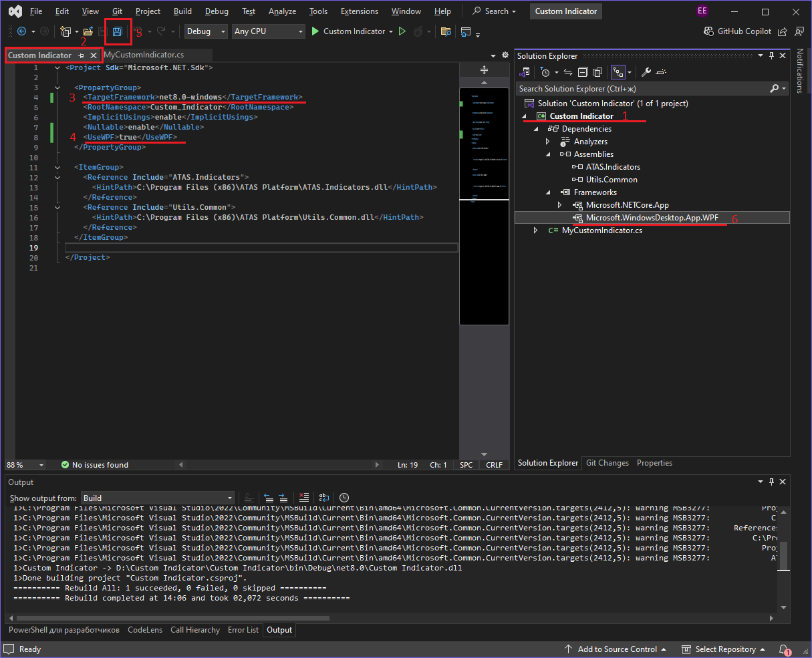Close the Custom Indicator editor tab

tap(94, 55)
